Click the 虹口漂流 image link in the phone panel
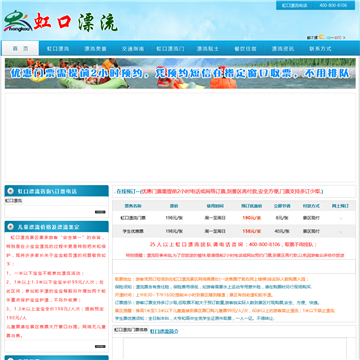The image size is (360, 360). pos(13,201)
